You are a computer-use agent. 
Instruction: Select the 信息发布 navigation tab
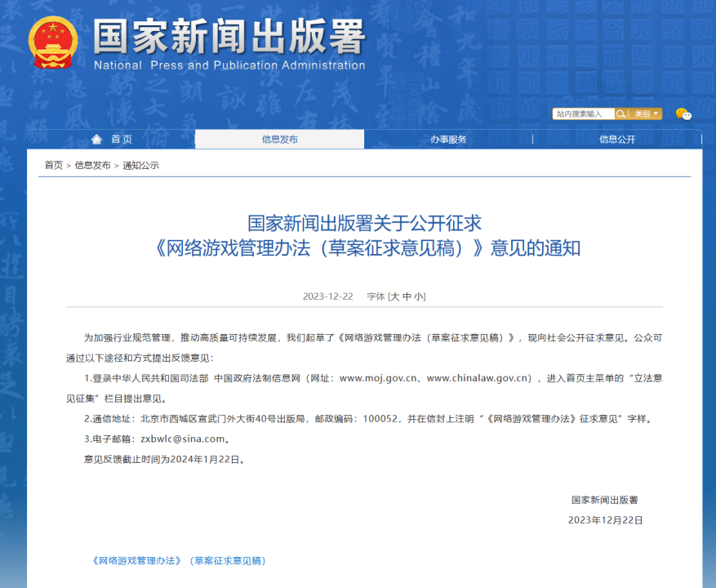coord(279,140)
